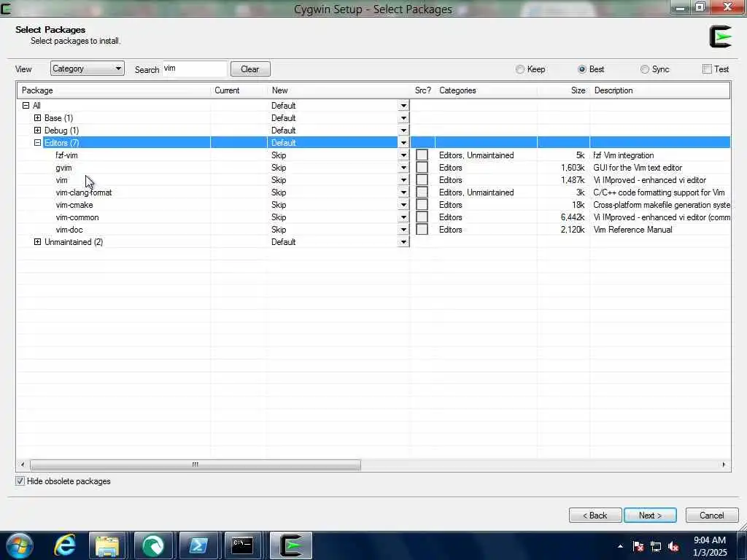The width and height of the screenshot is (747, 560).
Task: Open the New dropdown for gvim
Action: [403, 168]
